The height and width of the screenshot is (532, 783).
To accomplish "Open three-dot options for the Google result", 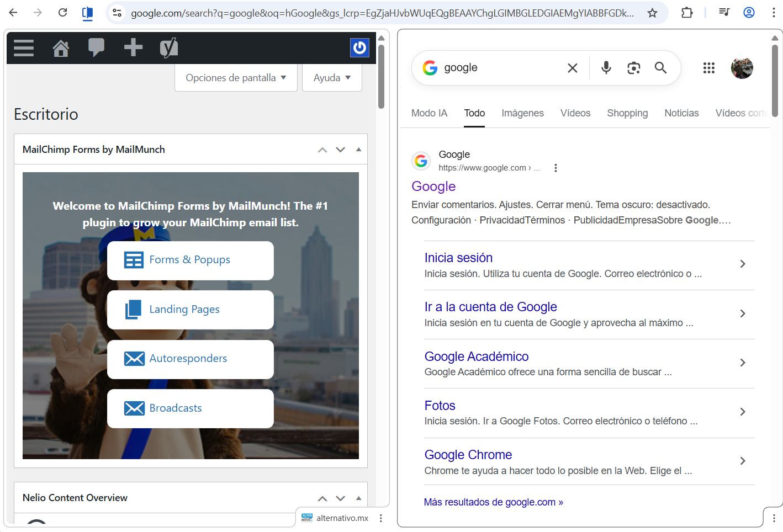I will [x=555, y=168].
